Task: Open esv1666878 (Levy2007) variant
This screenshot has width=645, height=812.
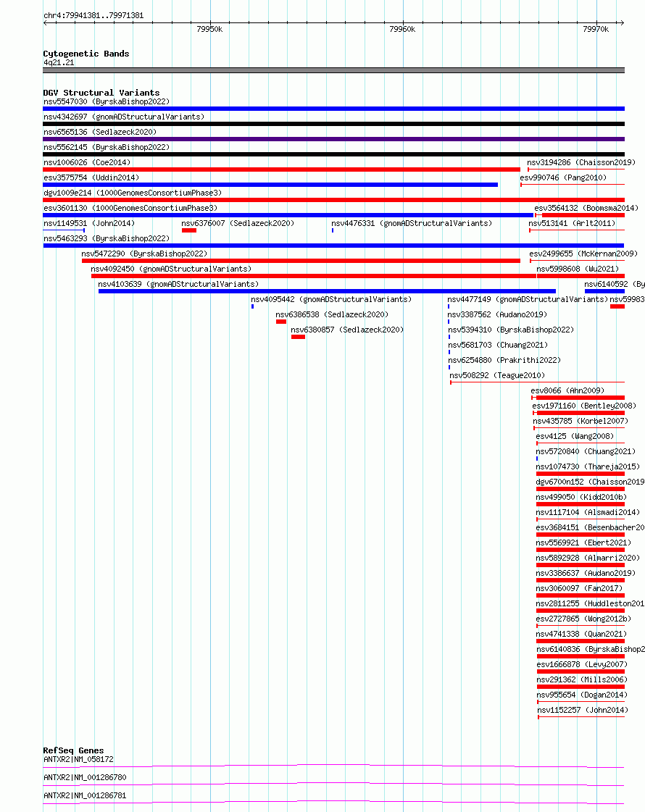Action: [583, 664]
